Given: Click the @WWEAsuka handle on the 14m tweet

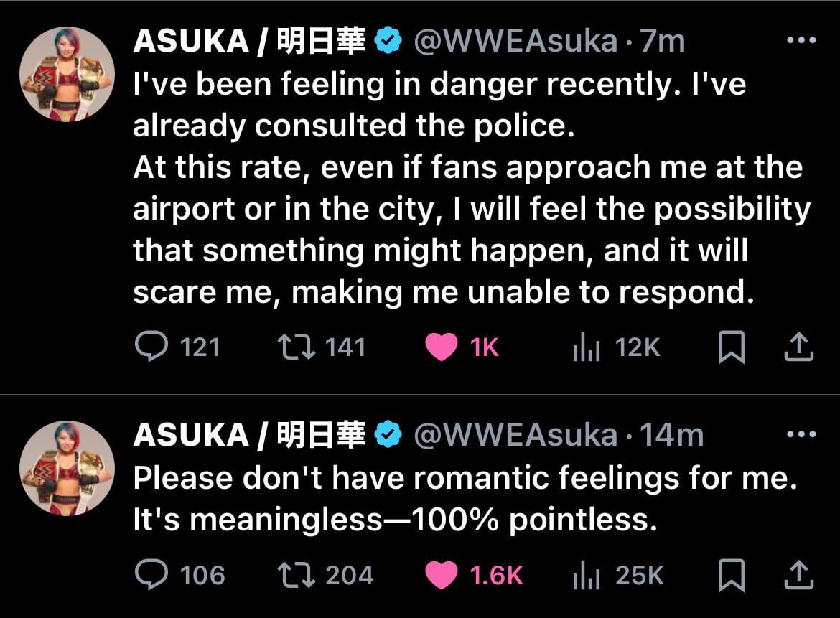Looking at the screenshot, I should tap(515, 435).
